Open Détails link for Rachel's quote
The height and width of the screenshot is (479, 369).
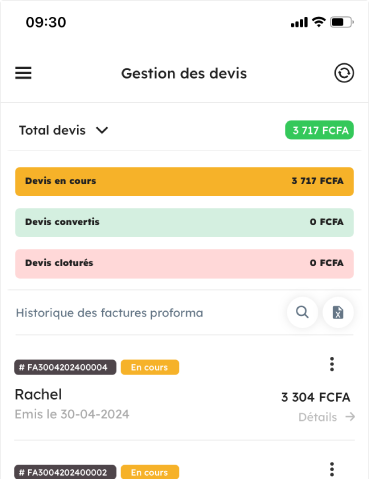318,417
